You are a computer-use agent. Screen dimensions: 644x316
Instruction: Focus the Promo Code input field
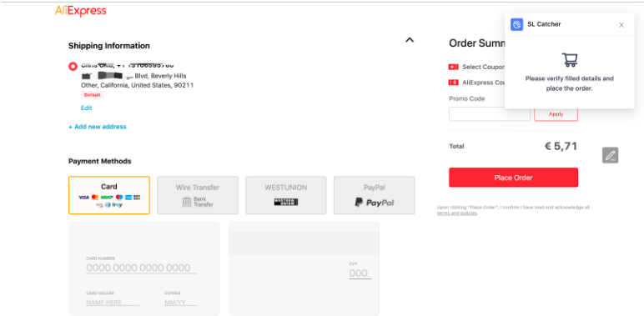(x=490, y=114)
